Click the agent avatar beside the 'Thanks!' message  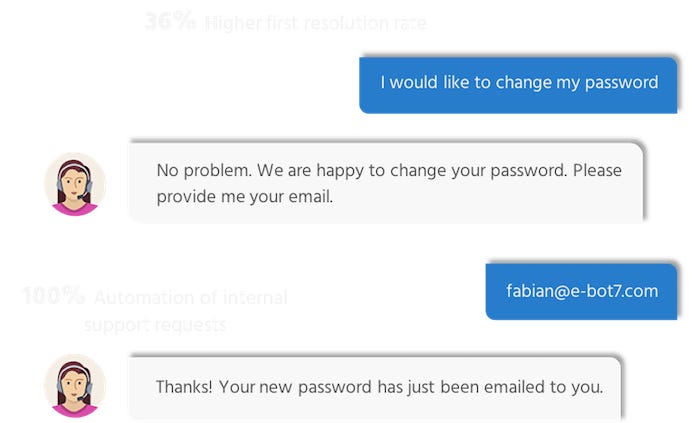coord(75,385)
